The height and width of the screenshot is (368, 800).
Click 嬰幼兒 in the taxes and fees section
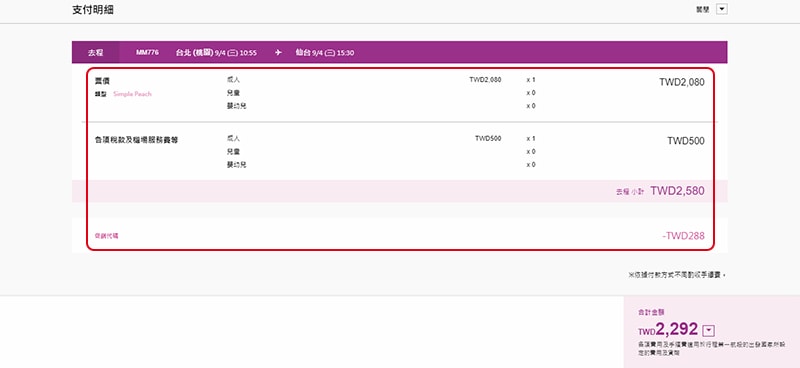coord(237,165)
